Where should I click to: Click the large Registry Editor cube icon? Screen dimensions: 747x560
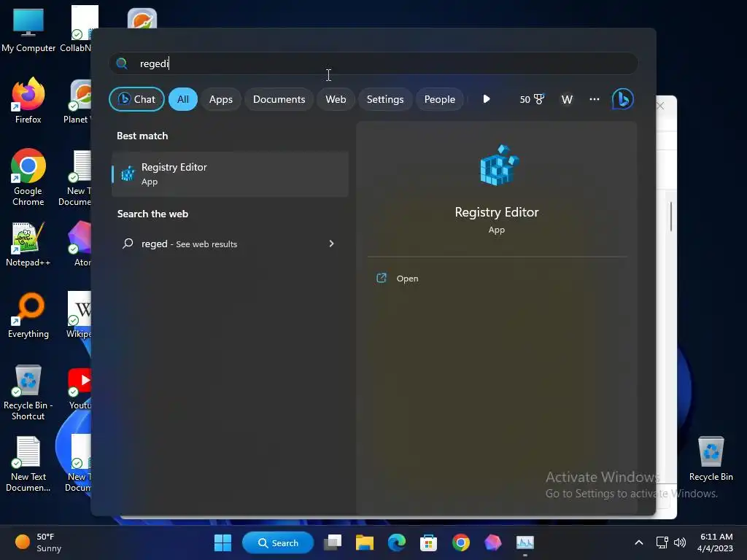(499, 165)
